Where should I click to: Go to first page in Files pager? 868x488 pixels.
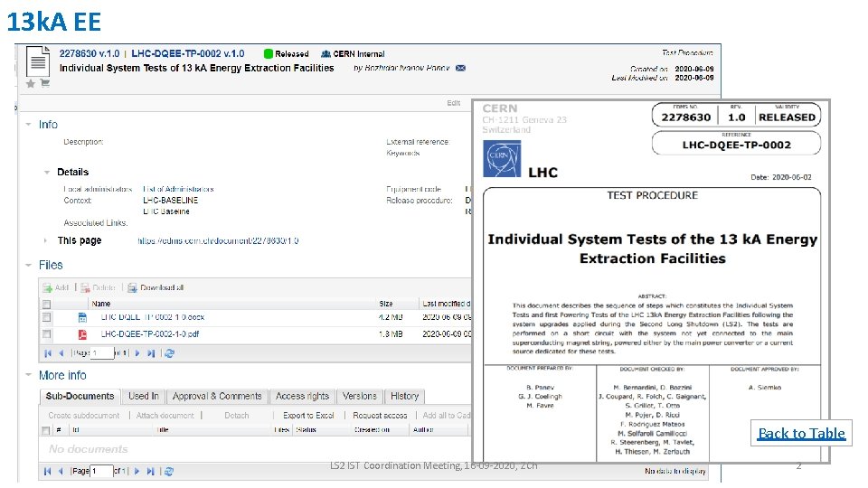click(48, 353)
